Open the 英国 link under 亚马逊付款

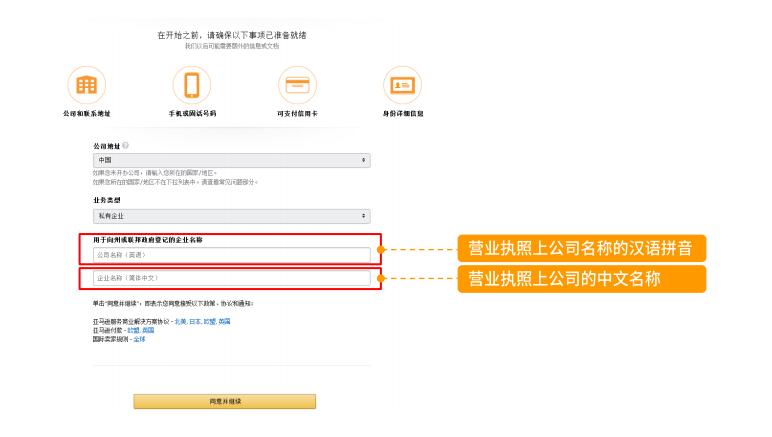coord(148,330)
